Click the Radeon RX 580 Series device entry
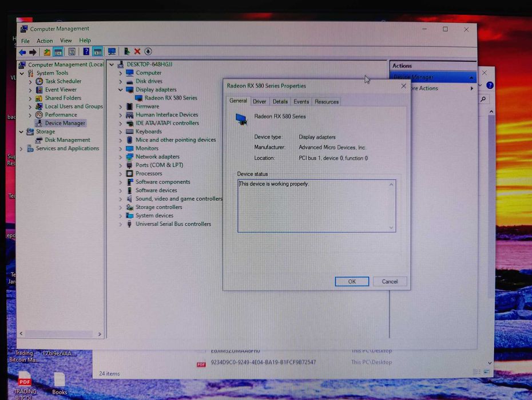Viewport: 532px width, 400px height. pyautogui.click(x=170, y=98)
